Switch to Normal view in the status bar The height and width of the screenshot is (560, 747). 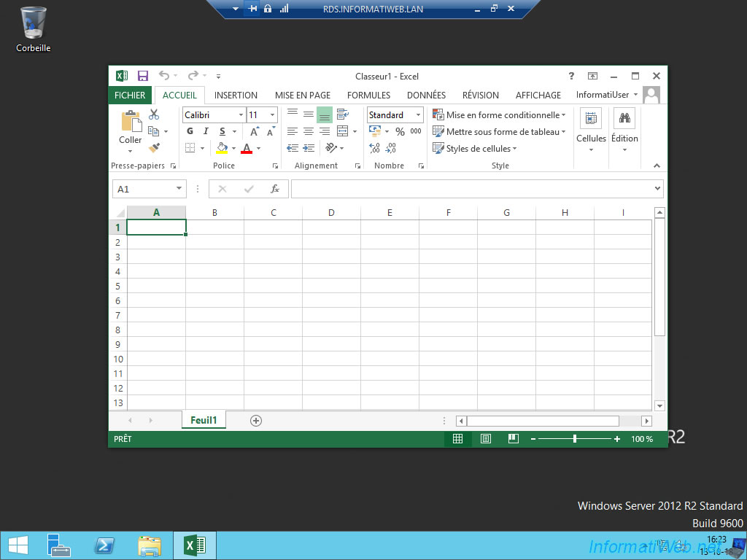[x=458, y=439]
